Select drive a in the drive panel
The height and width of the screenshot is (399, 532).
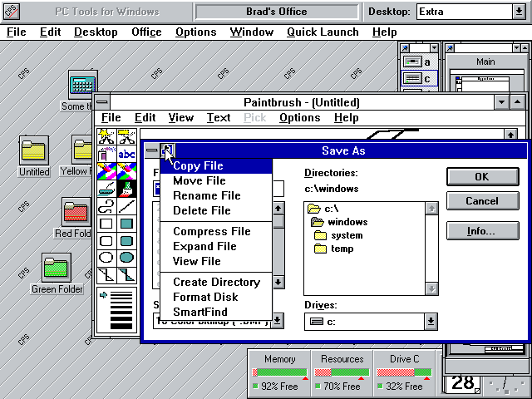[x=419, y=62]
